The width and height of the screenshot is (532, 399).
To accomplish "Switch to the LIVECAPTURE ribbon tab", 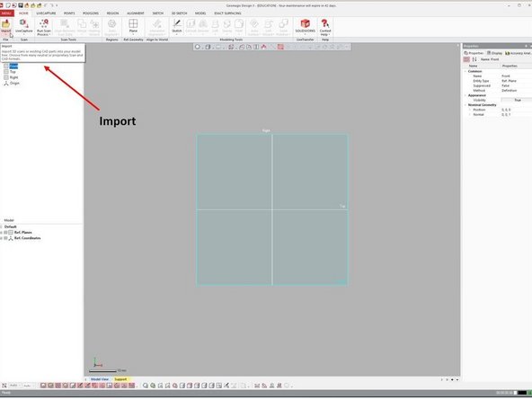I will [x=46, y=13].
